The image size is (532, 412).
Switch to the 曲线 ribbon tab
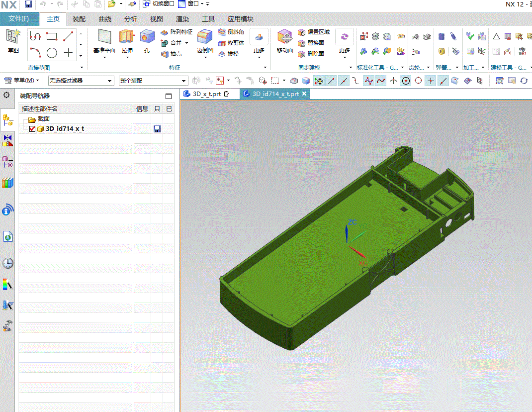point(105,19)
